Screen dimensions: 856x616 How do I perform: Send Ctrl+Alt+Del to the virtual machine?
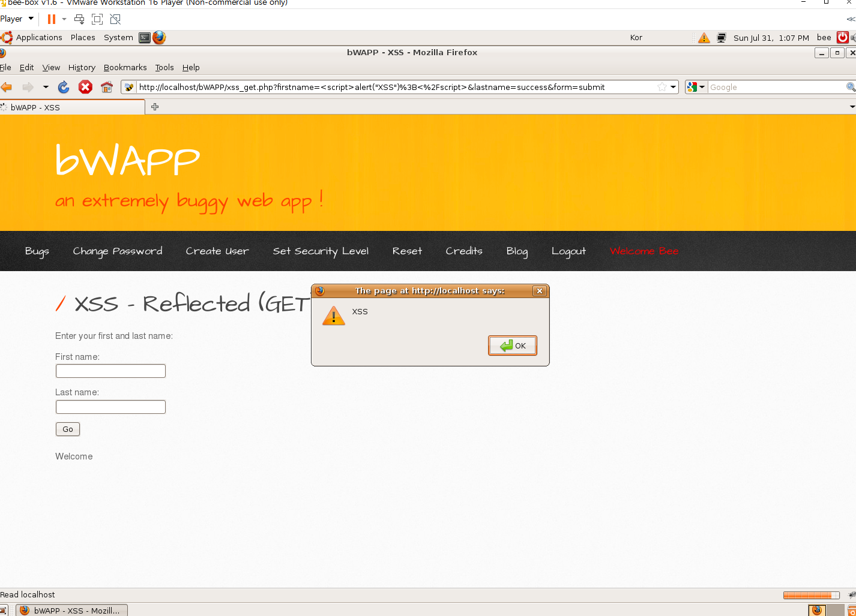point(79,19)
